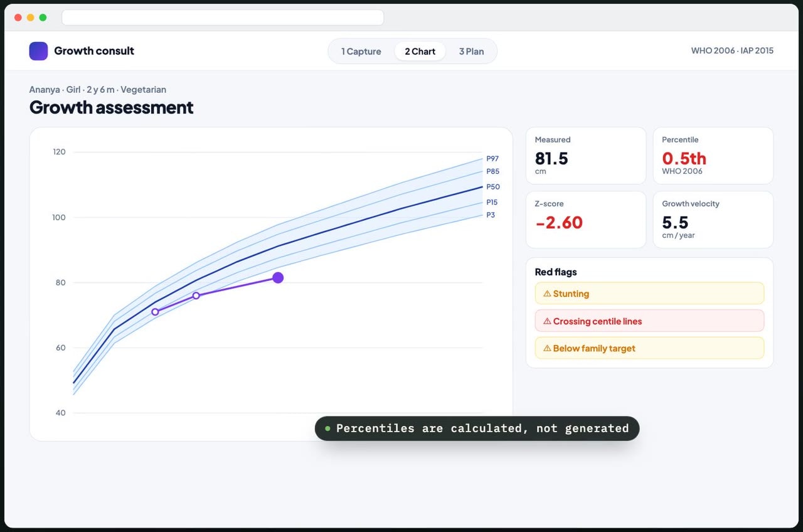Image resolution: width=803 pixels, height=532 pixels.
Task: Click the Z-score label
Action: (550, 204)
